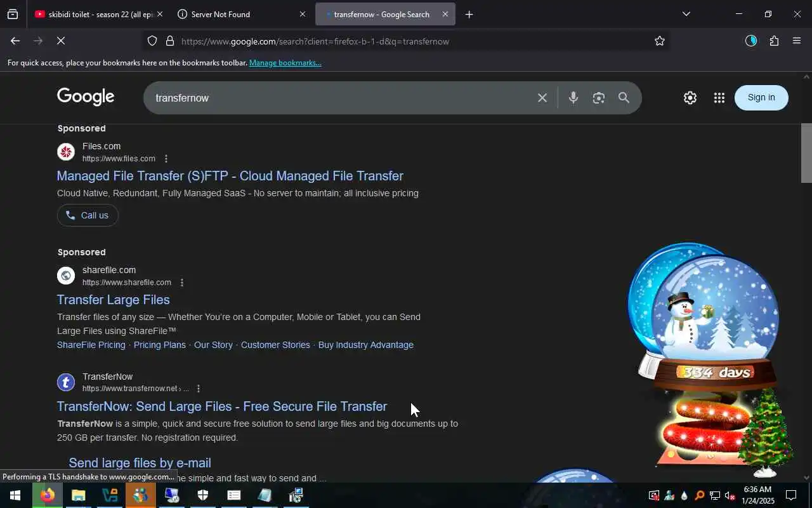Open the Firefox View icon

click(x=13, y=14)
